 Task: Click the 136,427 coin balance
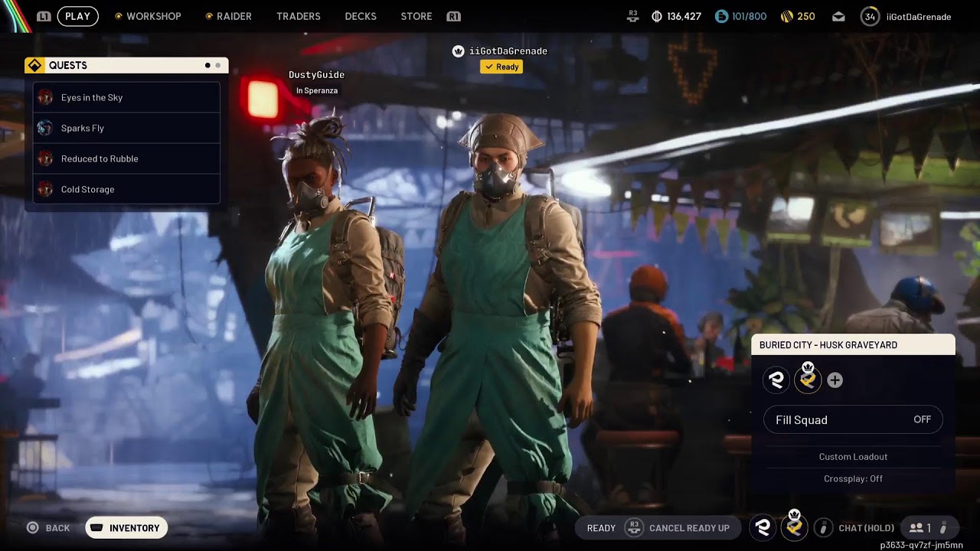pos(684,16)
